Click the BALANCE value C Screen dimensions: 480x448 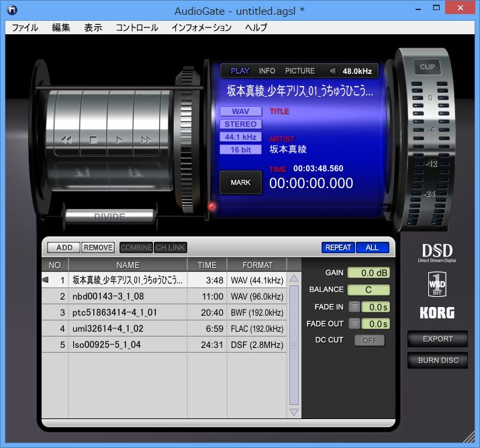[369, 289]
